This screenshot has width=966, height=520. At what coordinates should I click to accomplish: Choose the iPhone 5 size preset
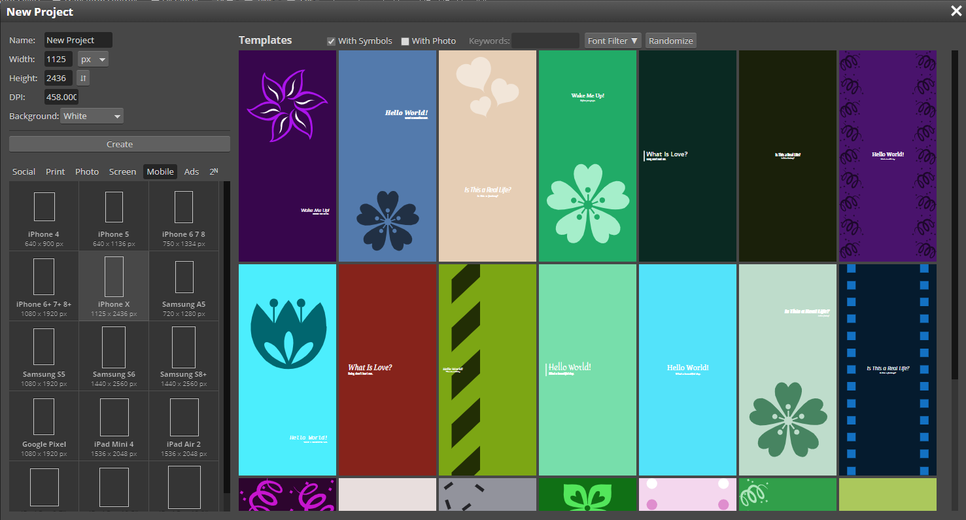click(114, 216)
